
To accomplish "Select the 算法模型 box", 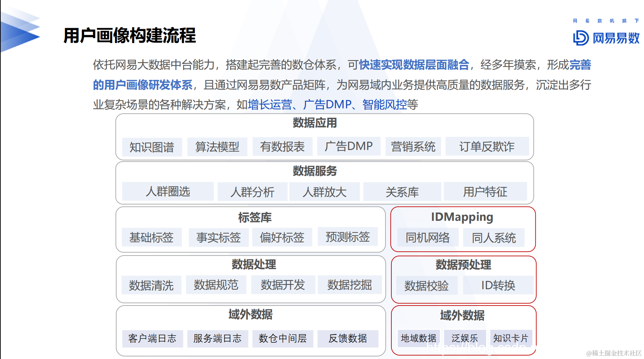I will pos(217,147).
